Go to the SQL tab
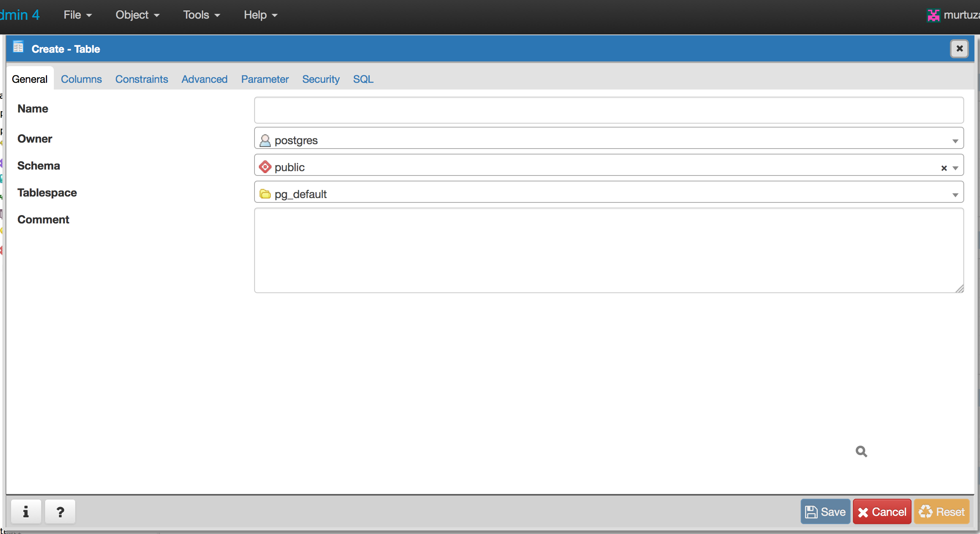The height and width of the screenshot is (534, 980). tap(363, 79)
